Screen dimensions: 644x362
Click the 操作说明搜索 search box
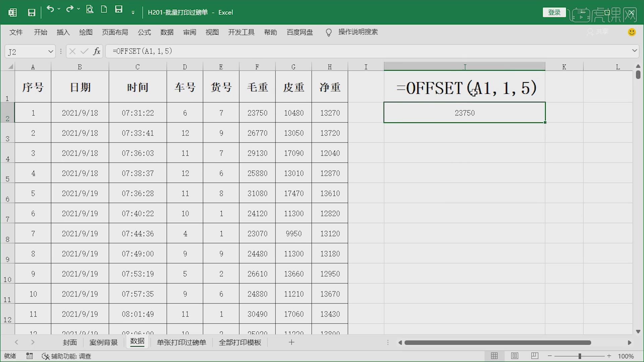click(x=358, y=32)
